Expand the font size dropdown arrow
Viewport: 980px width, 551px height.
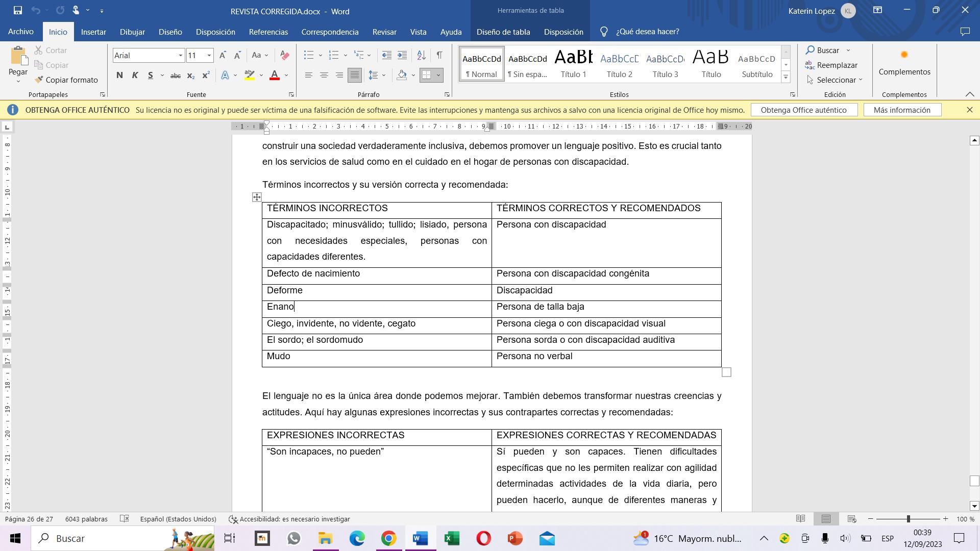point(209,55)
